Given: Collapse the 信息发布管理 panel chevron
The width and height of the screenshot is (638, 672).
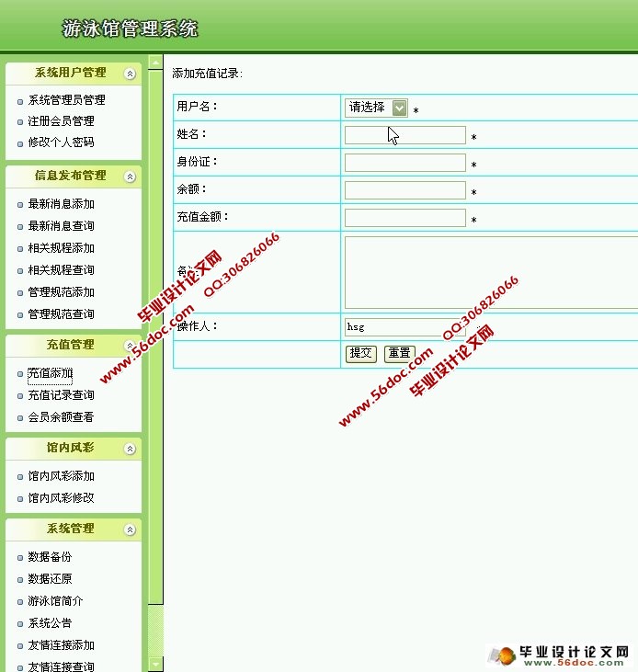Looking at the screenshot, I should pos(130,177).
